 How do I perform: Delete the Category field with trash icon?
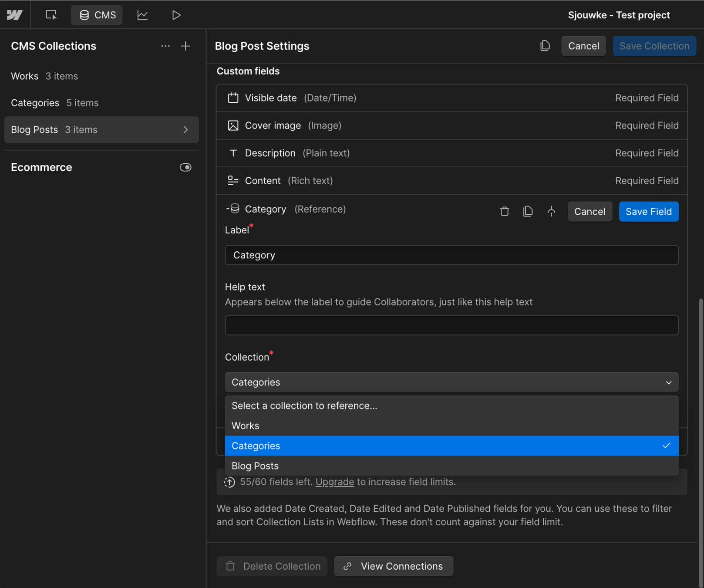click(x=505, y=212)
